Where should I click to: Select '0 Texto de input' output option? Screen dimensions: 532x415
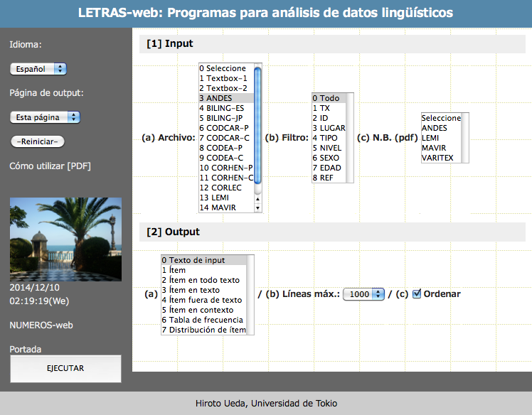(203, 260)
